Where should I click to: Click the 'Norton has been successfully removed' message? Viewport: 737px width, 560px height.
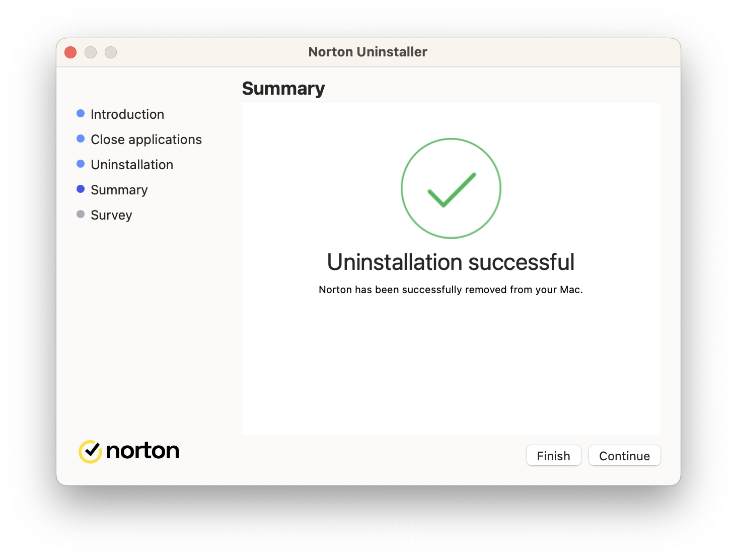pyautogui.click(x=451, y=290)
